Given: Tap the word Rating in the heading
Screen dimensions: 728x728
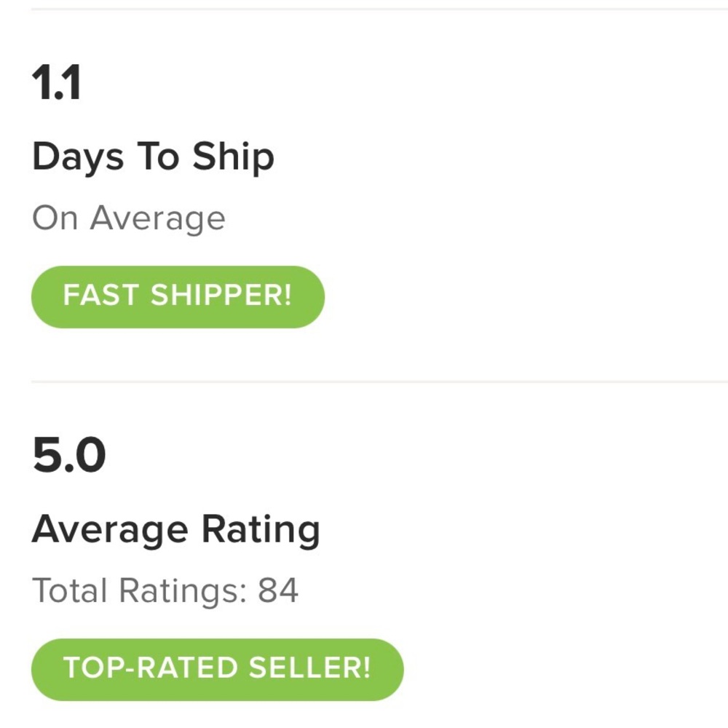Looking at the screenshot, I should pyautogui.click(x=261, y=530).
